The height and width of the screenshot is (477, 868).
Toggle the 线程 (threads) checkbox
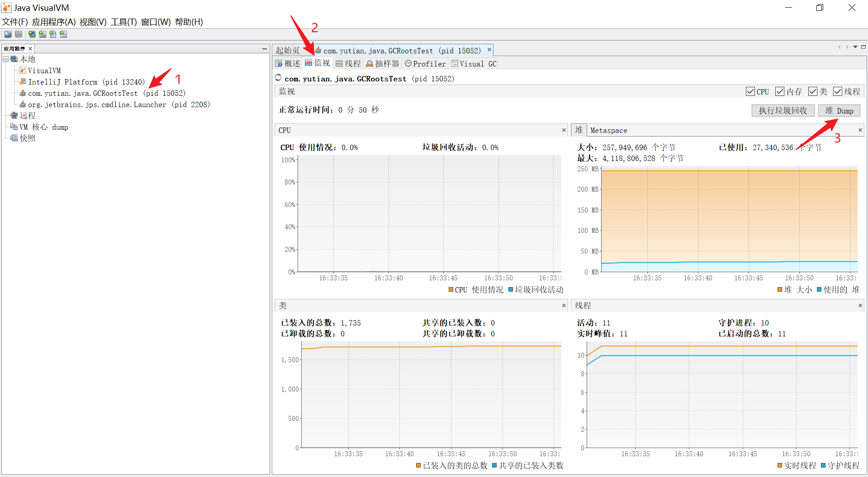[x=837, y=91]
